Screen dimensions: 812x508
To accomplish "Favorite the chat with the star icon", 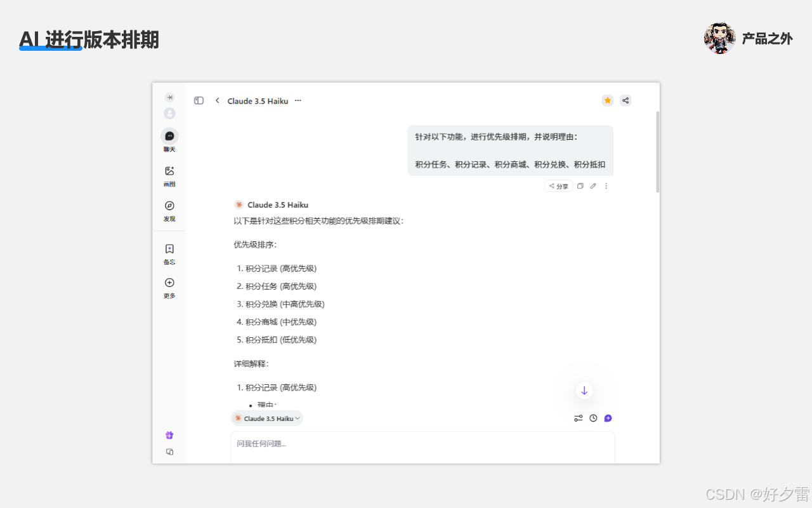I will [608, 100].
